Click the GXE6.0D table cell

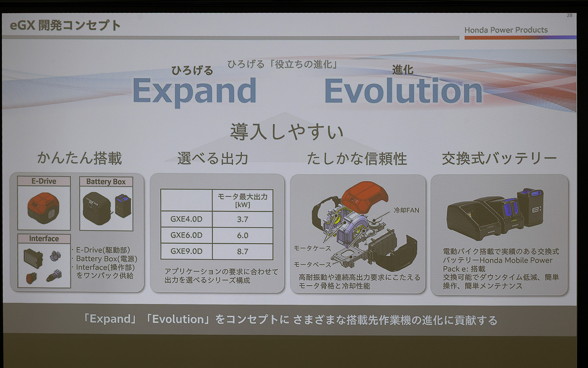[187, 235]
